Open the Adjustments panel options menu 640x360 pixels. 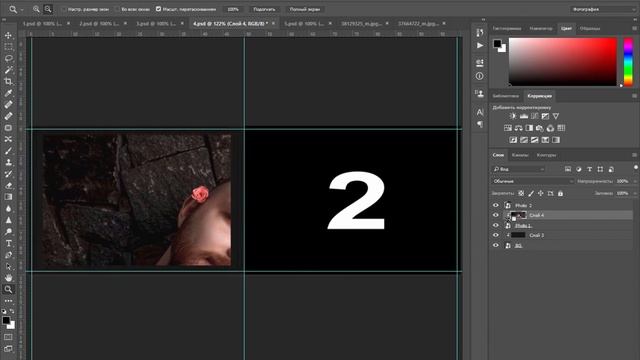tap(634, 96)
